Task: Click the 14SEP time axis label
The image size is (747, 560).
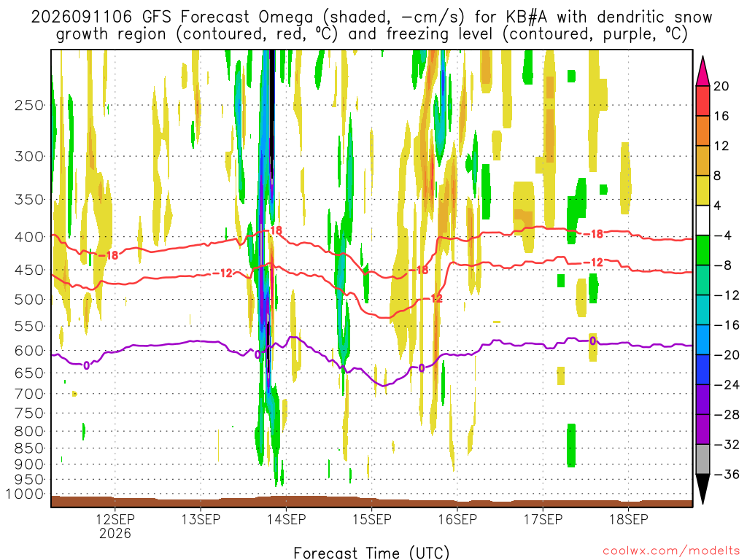Action: tap(286, 519)
